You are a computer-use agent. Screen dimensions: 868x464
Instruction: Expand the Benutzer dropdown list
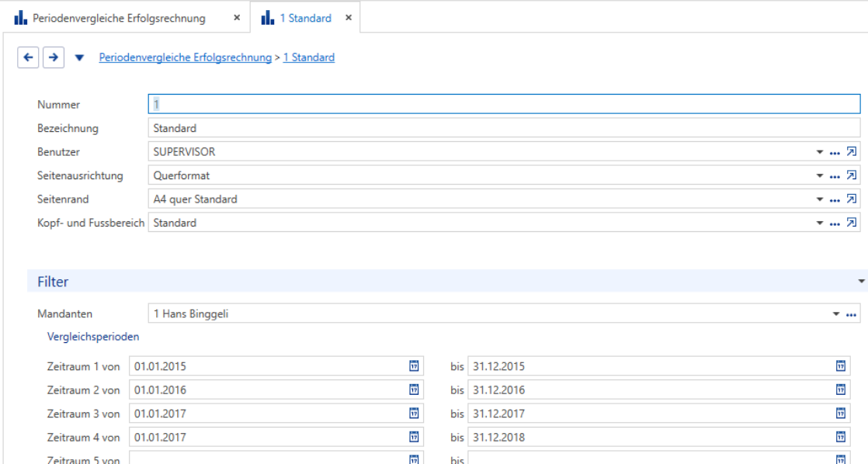click(x=820, y=152)
